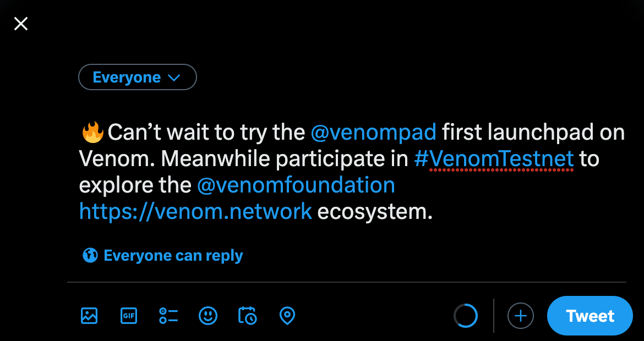The image size is (644, 341).
Task: Open the @venomfoundation mention
Action: click(x=296, y=185)
